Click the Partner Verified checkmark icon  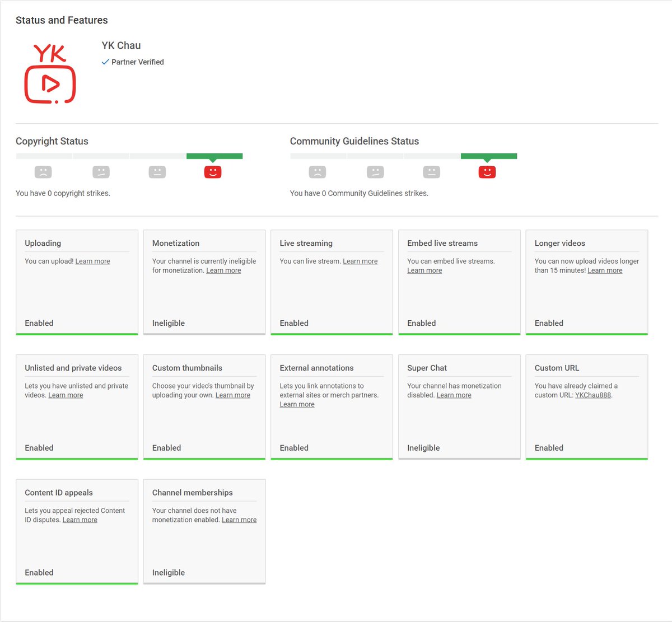[105, 62]
